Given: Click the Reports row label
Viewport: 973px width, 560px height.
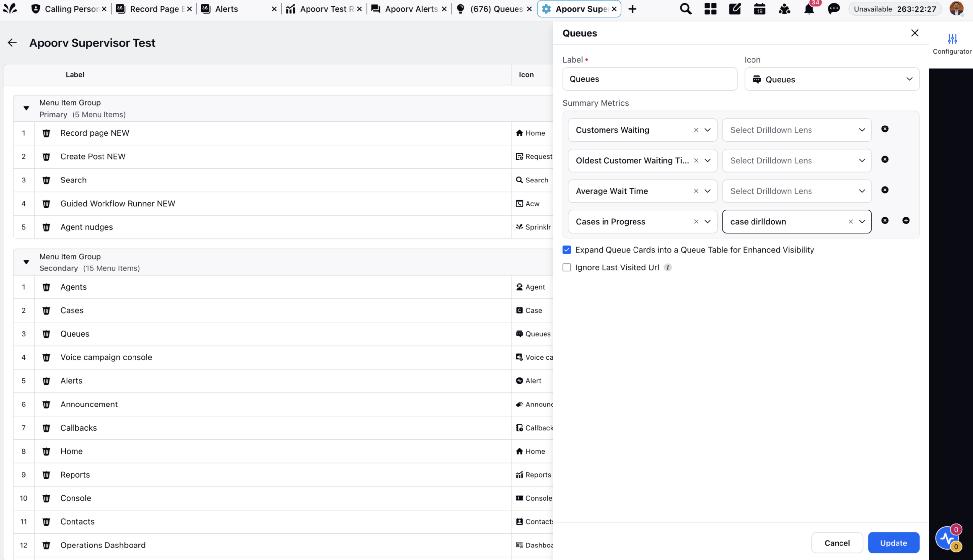Looking at the screenshot, I should click(75, 475).
